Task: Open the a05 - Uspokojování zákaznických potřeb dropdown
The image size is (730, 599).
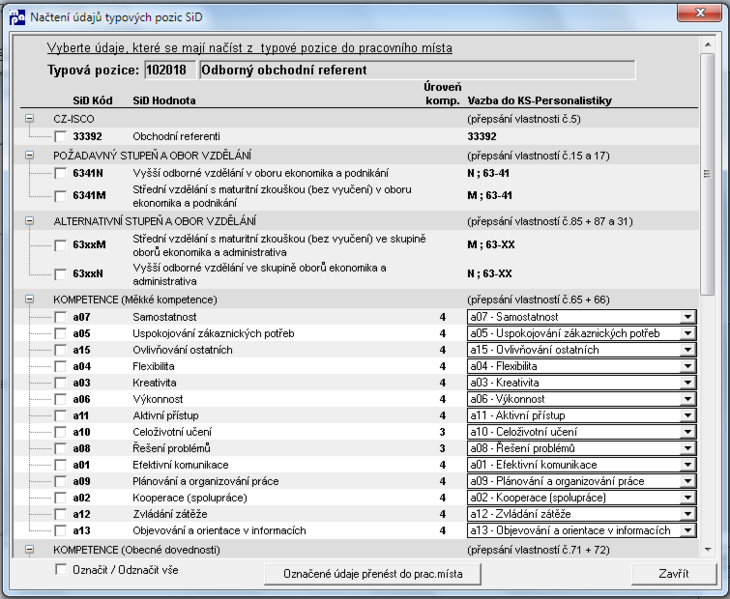Action: (x=688, y=333)
